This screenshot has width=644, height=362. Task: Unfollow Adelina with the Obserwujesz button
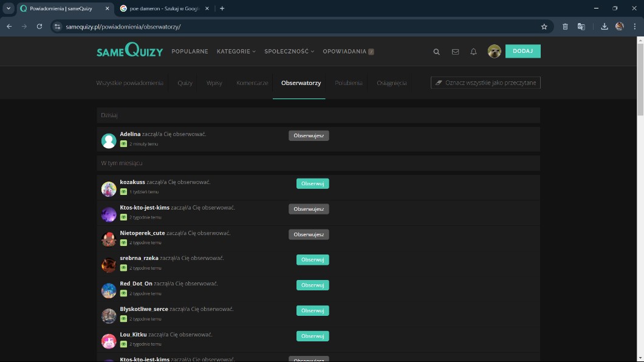[x=309, y=135]
